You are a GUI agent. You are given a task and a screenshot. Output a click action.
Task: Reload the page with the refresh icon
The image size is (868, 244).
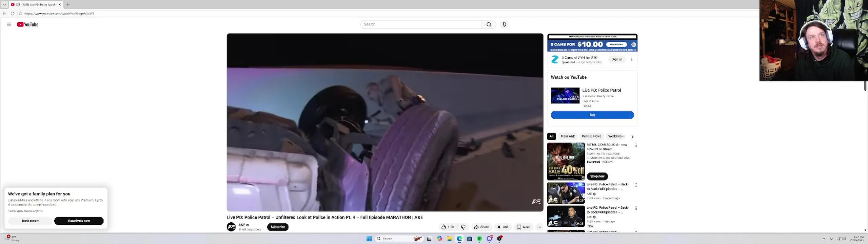tap(13, 14)
